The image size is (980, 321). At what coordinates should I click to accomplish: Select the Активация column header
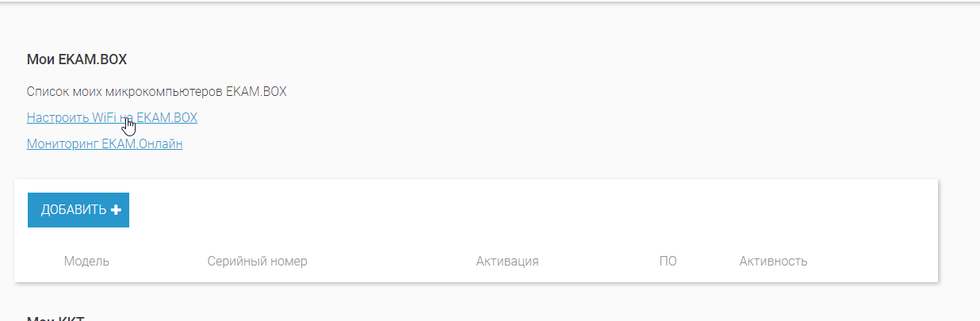(x=507, y=261)
